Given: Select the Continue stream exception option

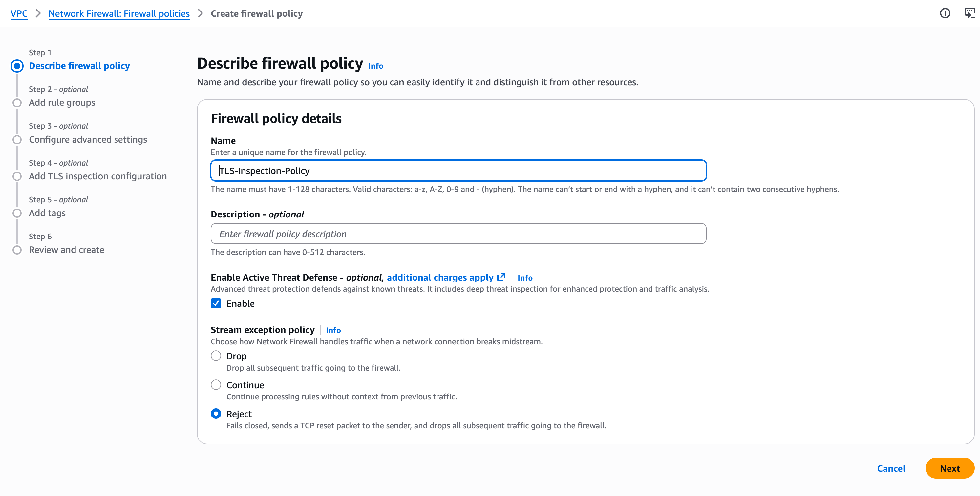Looking at the screenshot, I should pyautogui.click(x=216, y=385).
